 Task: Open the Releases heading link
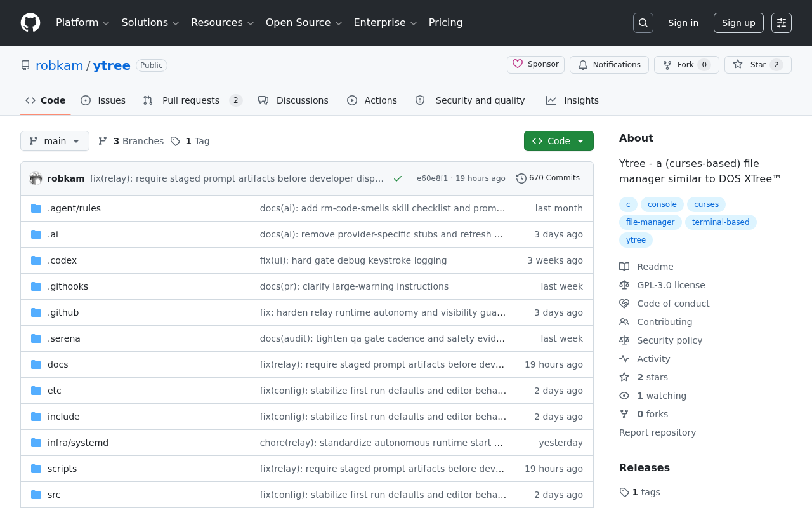coord(645,467)
